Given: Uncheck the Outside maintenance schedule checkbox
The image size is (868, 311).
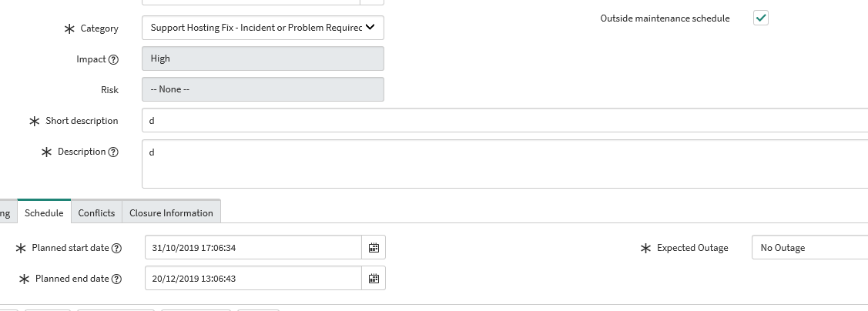Looking at the screenshot, I should pyautogui.click(x=761, y=18).
